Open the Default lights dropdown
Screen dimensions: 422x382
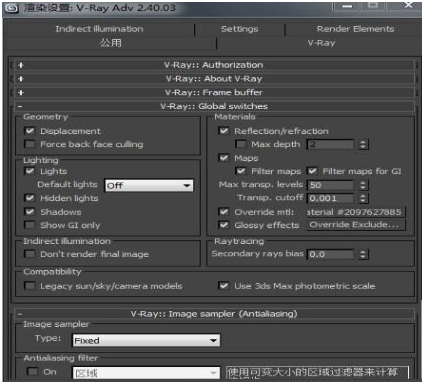point(149,185)
